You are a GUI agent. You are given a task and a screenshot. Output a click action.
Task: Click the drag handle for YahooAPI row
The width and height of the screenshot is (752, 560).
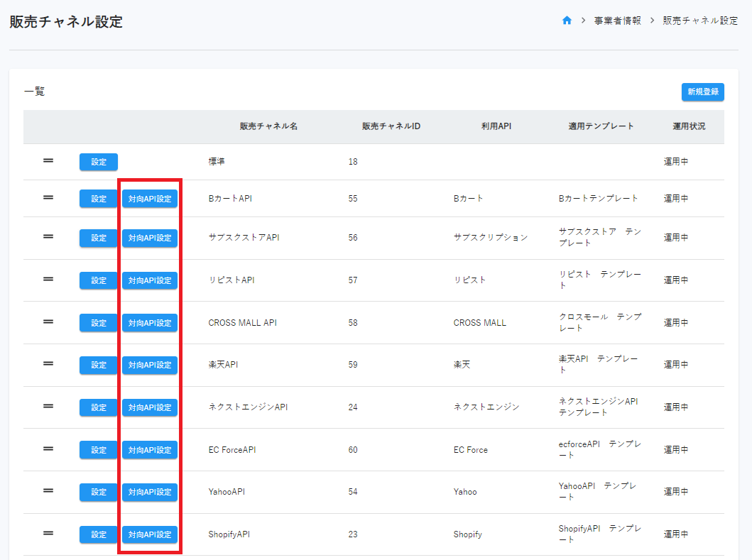48,490
